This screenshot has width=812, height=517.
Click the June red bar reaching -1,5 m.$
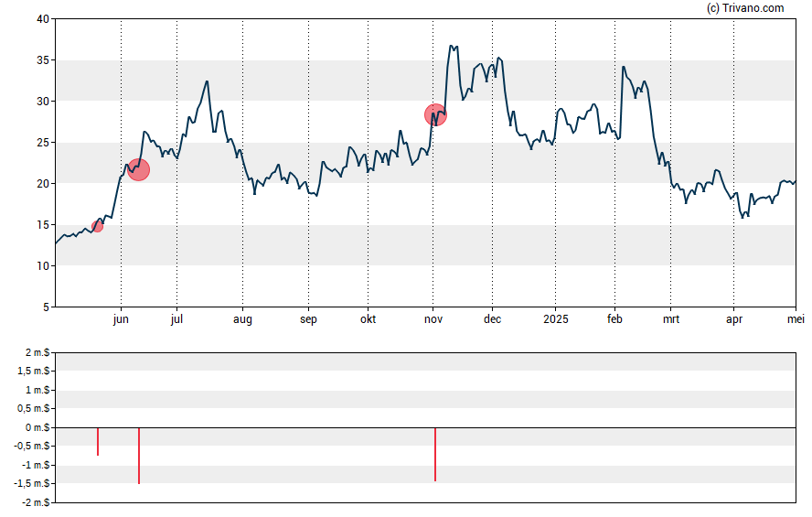coord(139,456)
